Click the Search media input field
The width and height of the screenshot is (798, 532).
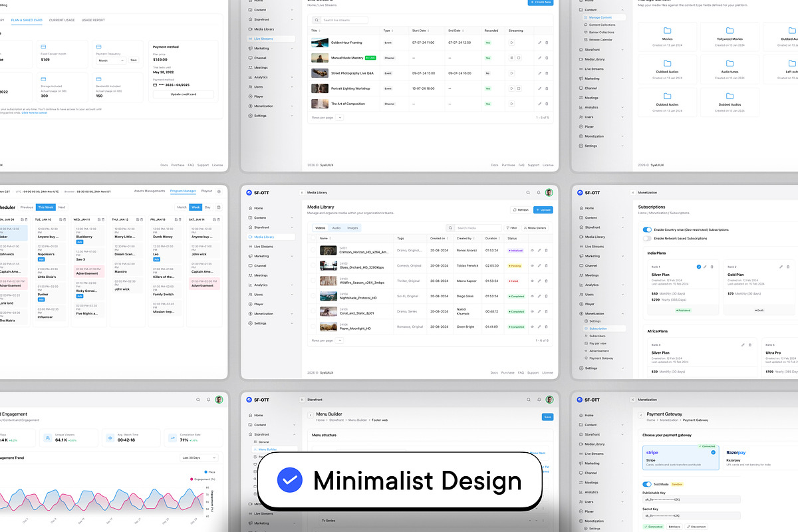click(473, 227)
